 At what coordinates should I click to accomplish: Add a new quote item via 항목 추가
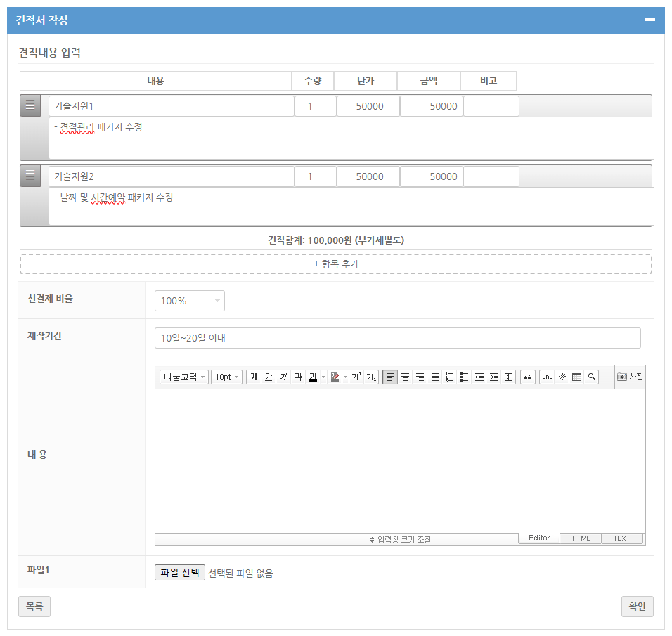(x=336, y=264)
